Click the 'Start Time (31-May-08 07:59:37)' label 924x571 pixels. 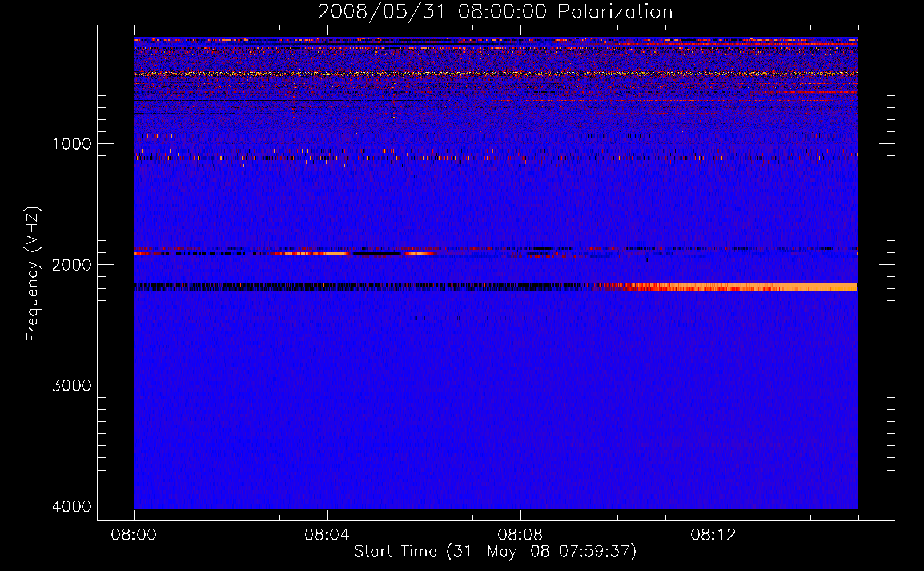495,552
